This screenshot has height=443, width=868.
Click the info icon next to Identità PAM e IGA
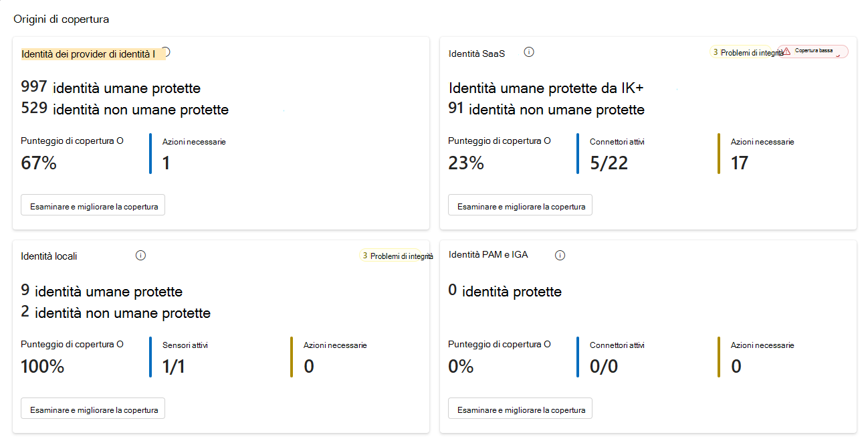[560, 255]
